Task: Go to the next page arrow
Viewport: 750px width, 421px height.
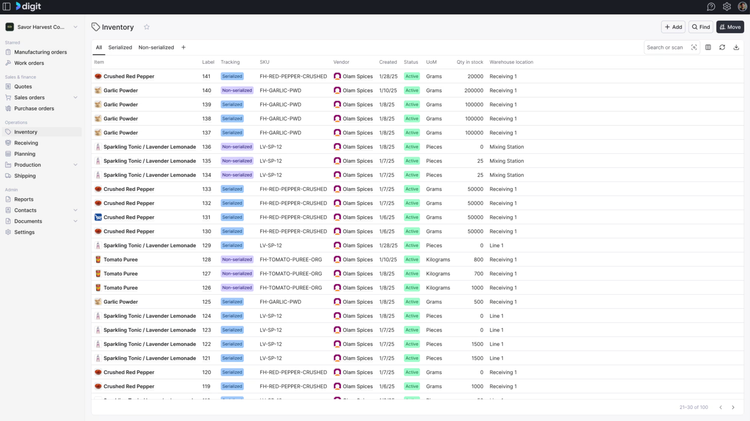Action: click(x=733, y=407)
